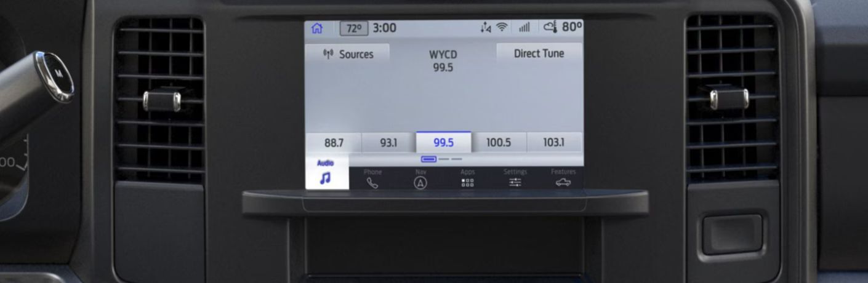The width and height of the screenshot is (868, 283).
Task: Select the 88.7 preset
Action: tap(334, 143)
